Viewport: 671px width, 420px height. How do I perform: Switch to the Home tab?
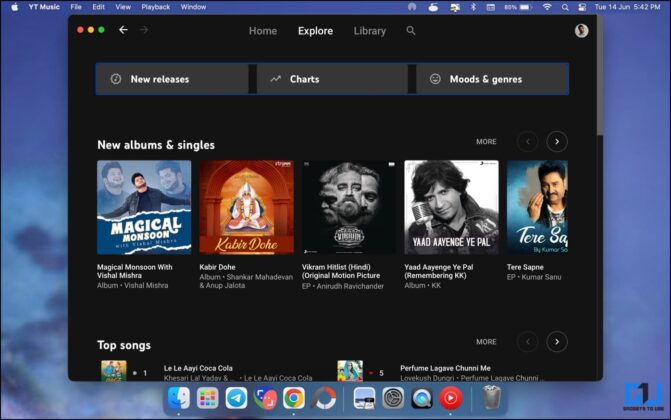[263, 31]
